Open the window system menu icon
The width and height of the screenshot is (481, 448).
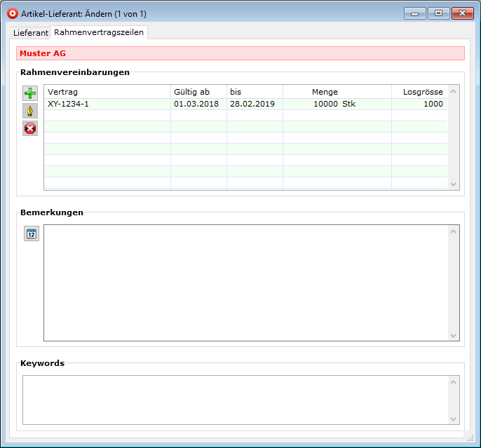click(x=12, y=13)
